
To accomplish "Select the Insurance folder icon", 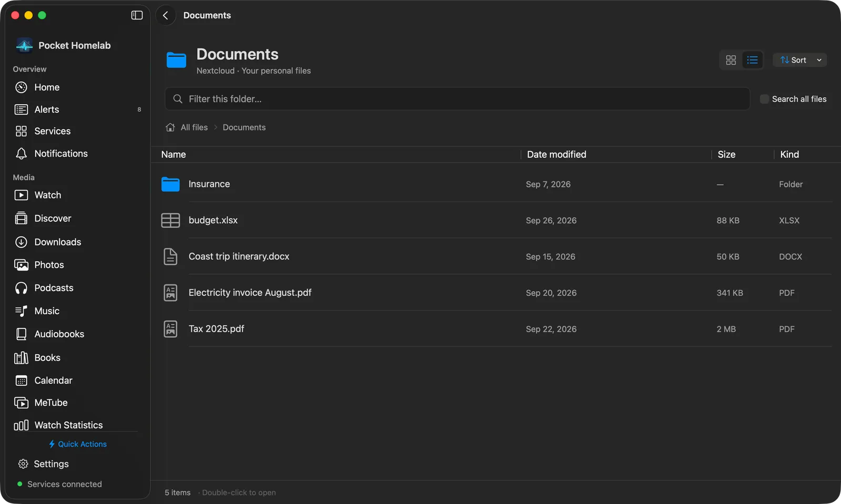I will tap(170, 184).
